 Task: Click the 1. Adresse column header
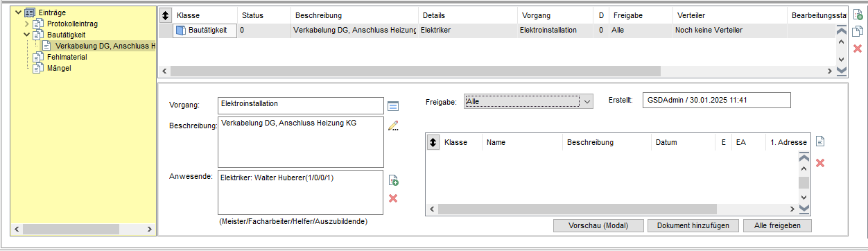click(788, 141)
